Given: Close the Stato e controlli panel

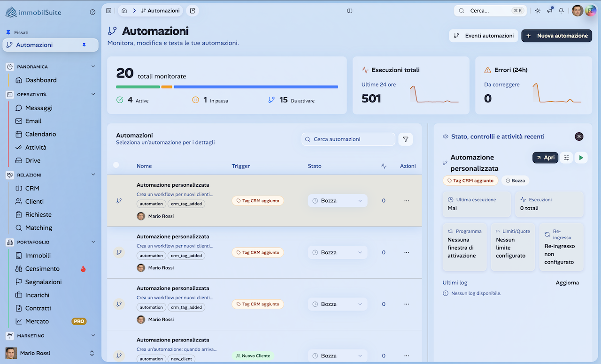Looking at the screenshot, I should [579, 136].
